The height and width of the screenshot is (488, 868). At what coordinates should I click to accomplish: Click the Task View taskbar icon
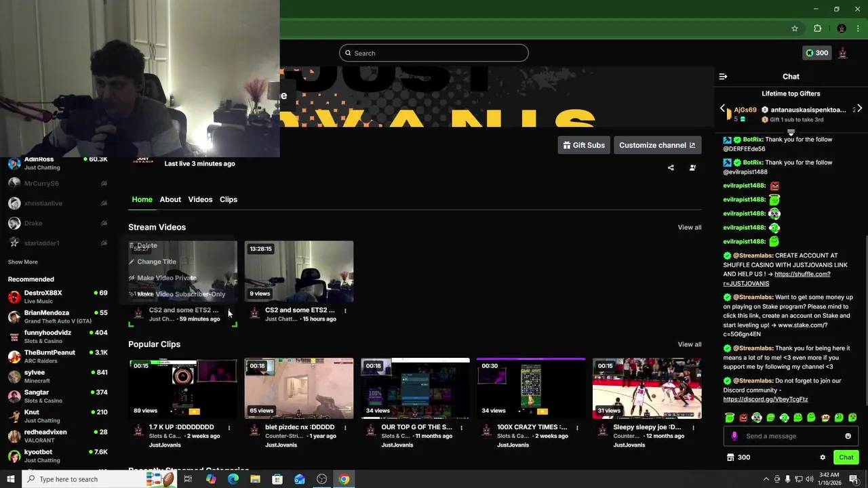click(x=188, y=479)
